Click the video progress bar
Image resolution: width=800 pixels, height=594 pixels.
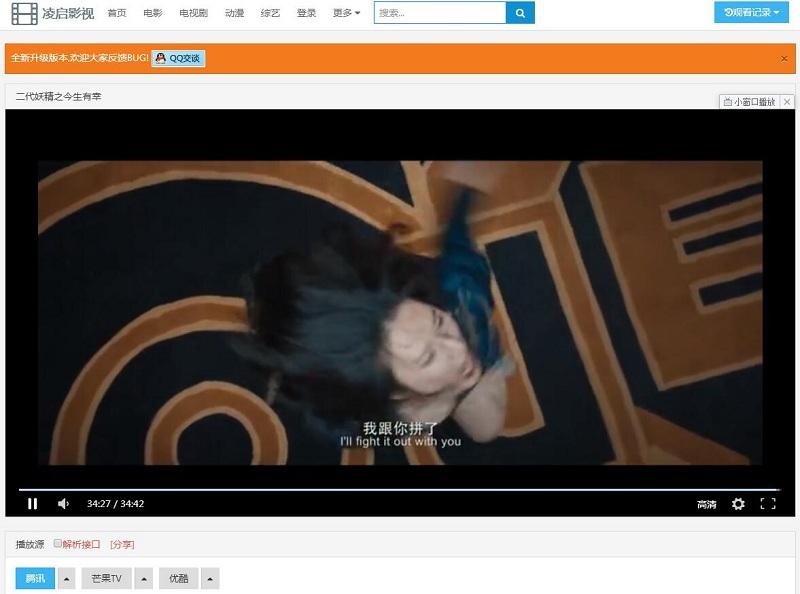400,490
